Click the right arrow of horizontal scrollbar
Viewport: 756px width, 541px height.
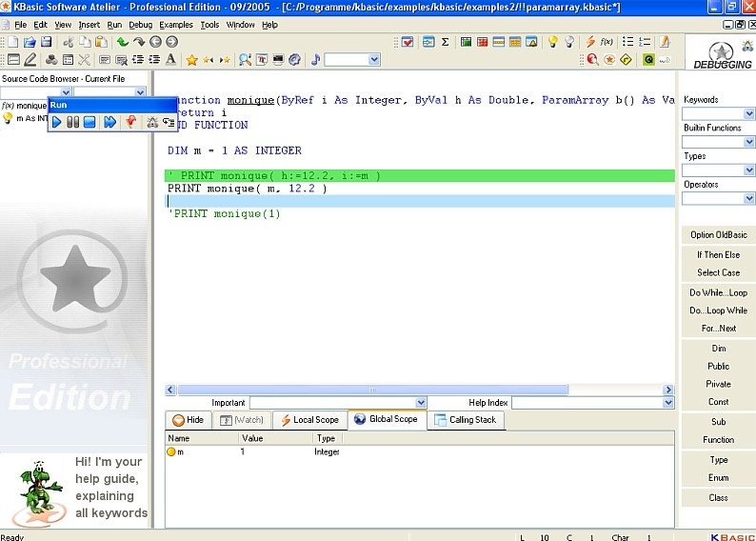(x=668, y=390)
